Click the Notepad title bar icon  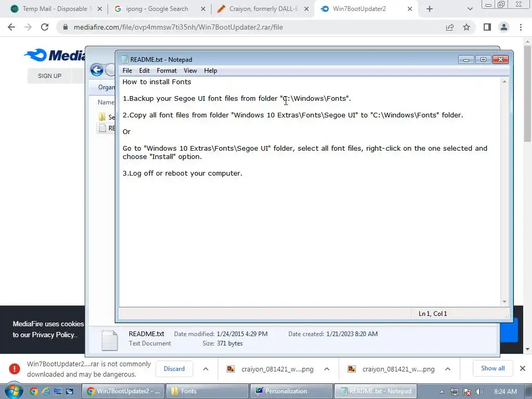[125, 59]
